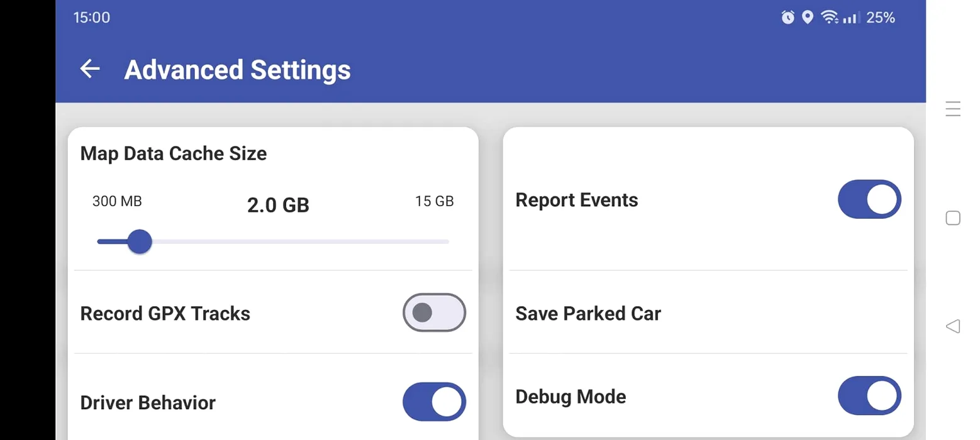This screenshot has width=980, height=440.
Task: Tap the cache slider track near 15 GB
Action: tap(435, 241)
